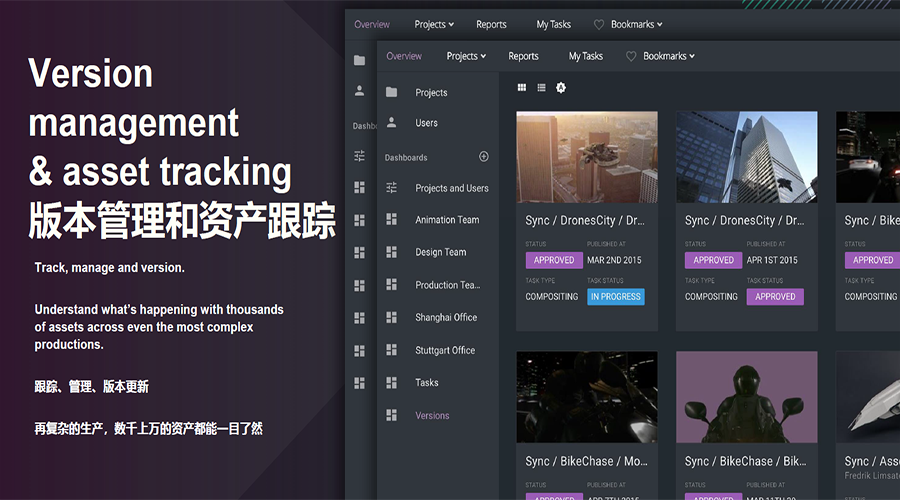
Task: Click the MAR 2ND 2015 published date
Action: click(x=614, y=260)
